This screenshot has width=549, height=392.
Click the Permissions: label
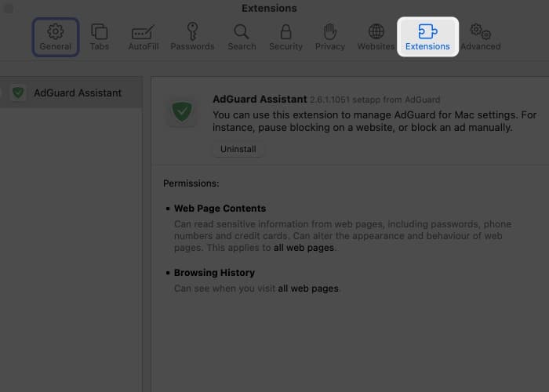coord(191,183)
